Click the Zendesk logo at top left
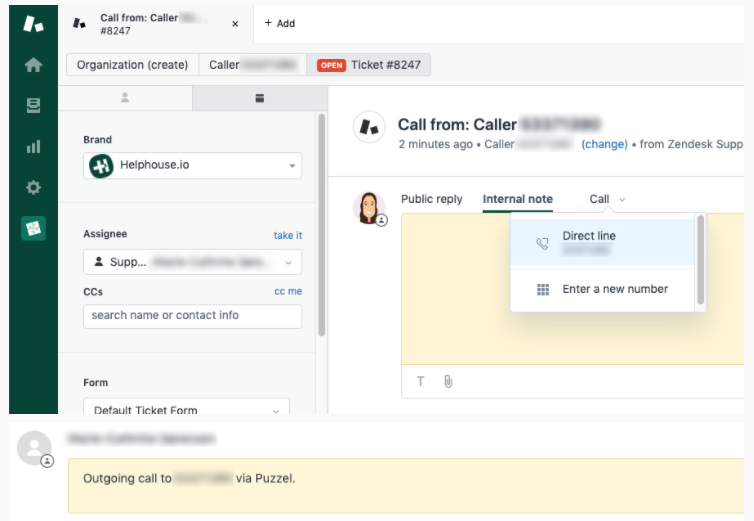Screen dimensions: 754x521 coord(33,23)
